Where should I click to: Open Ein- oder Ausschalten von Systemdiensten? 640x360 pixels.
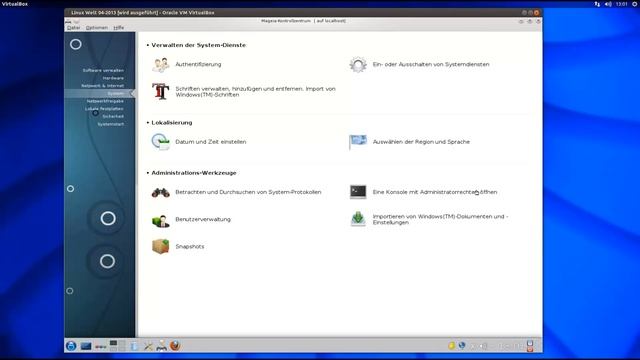pyautogui.click(x=431, y=64)
